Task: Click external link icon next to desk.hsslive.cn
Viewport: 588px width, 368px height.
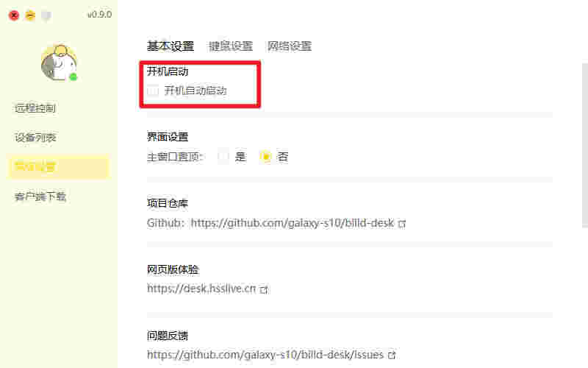Action: click(264, 289)
